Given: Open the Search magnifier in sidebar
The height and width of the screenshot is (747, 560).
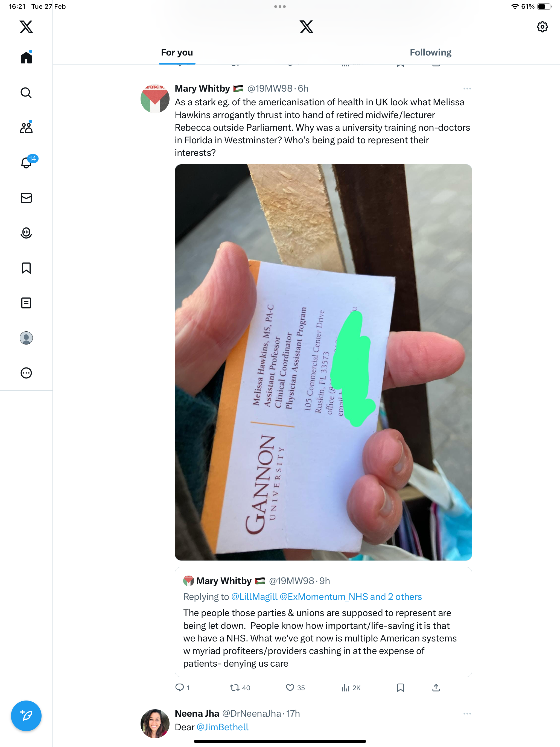Looking at the screenshot, I should pos(26,92).
